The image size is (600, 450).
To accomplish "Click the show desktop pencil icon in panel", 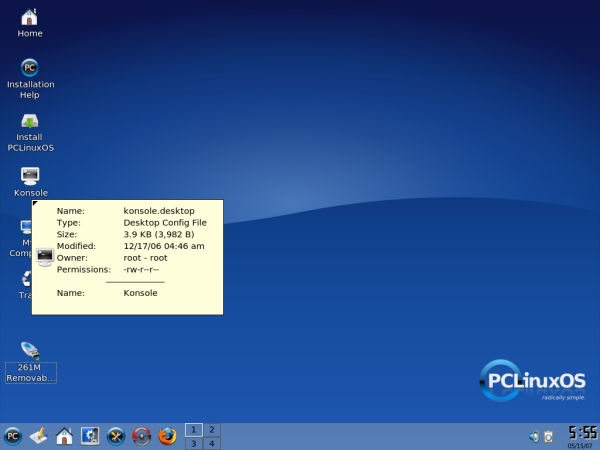I will pos(39,436).
